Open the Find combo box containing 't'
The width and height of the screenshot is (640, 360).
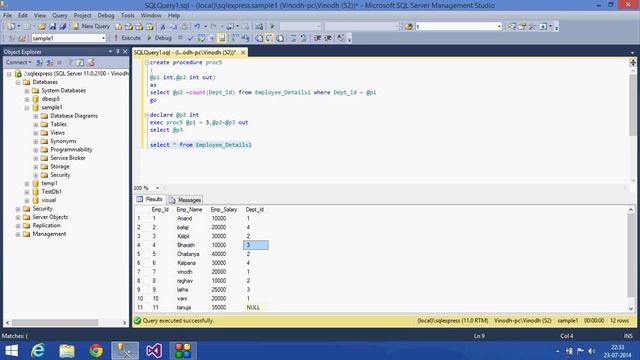tap(458, 27)
